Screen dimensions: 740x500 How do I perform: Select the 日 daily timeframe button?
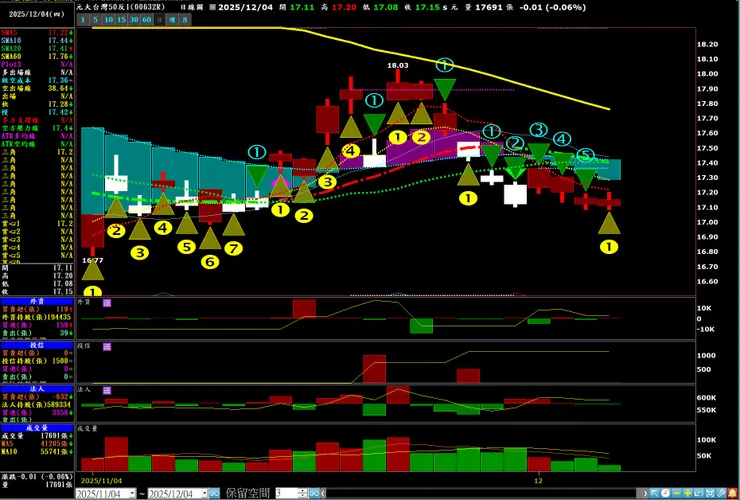pos(160,19)
